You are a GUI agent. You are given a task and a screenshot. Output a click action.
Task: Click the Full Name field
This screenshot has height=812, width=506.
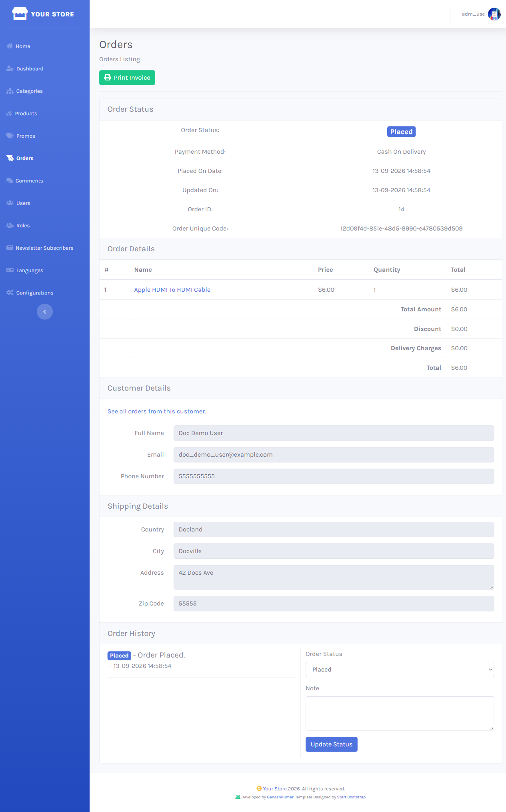pos(334,433)
